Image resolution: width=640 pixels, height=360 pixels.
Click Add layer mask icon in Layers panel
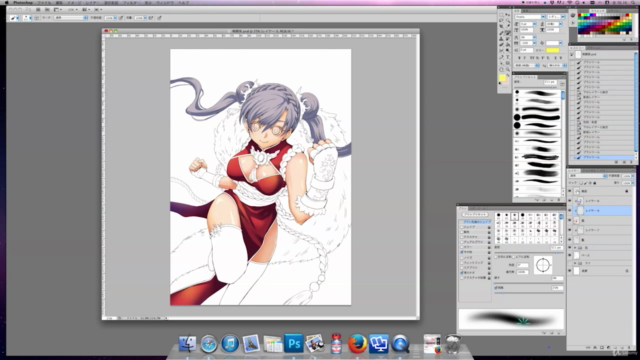(x=602, y=347)
